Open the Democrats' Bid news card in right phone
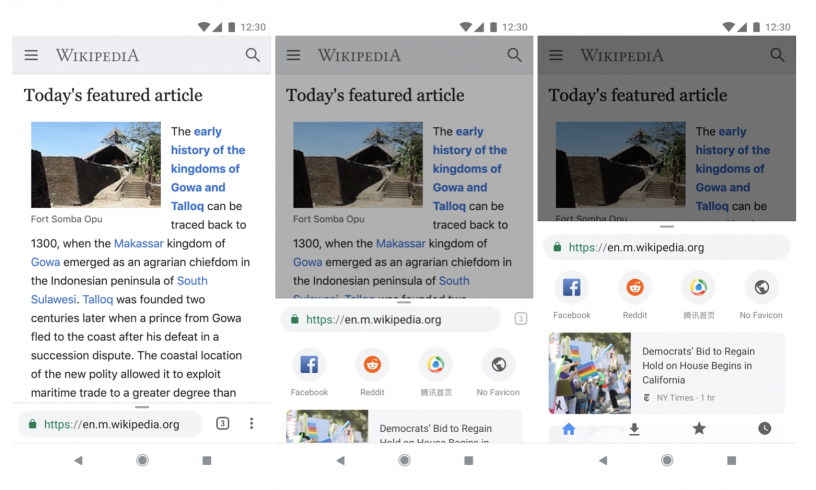816x490 pixels. (x=667, y=373)
